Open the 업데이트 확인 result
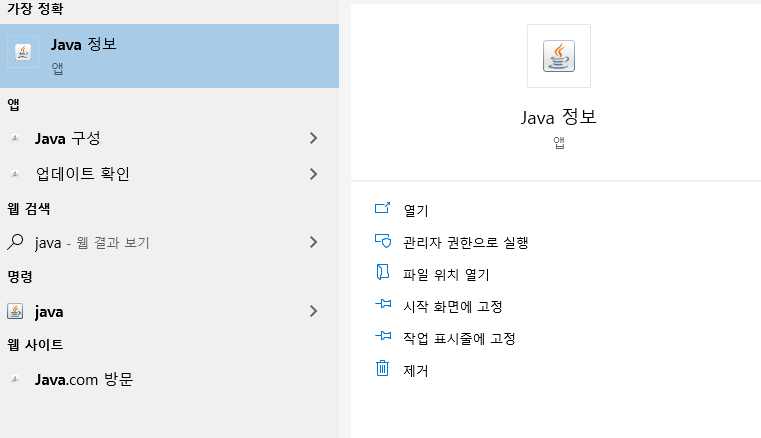761x438 pixels. (x=169, y=174)
